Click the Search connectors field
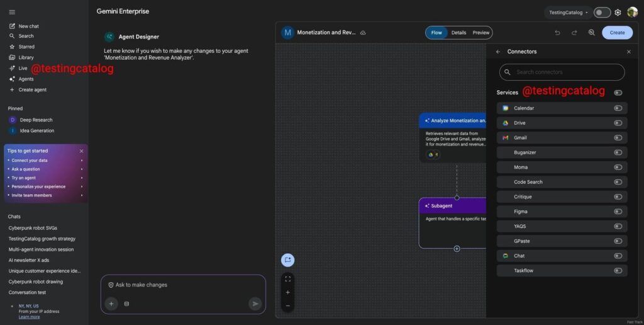Image resolution: width=644 pixels, height=325 pixels. tap(562, 72)
